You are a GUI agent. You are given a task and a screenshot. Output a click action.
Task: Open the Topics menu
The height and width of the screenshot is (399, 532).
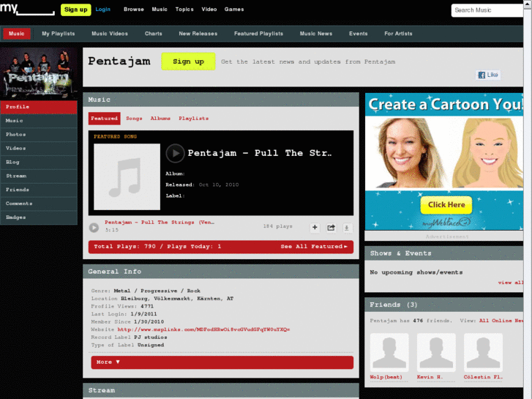click(x=184, y=10)
